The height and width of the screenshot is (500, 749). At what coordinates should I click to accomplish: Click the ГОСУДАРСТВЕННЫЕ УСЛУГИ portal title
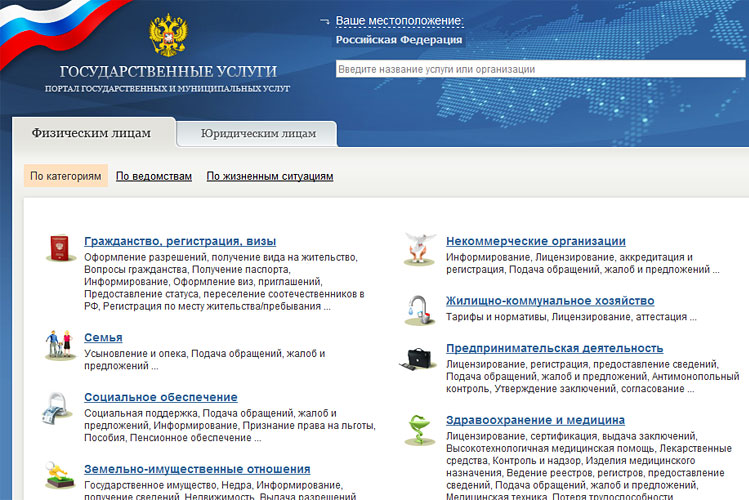[168, 72]
